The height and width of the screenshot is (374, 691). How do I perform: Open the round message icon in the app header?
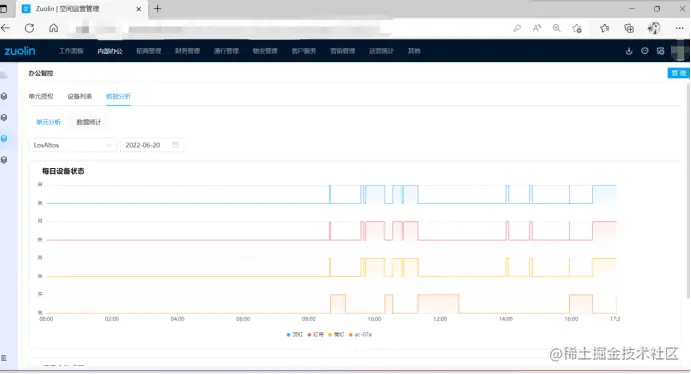pyautogui.click(x=645, y=51)
